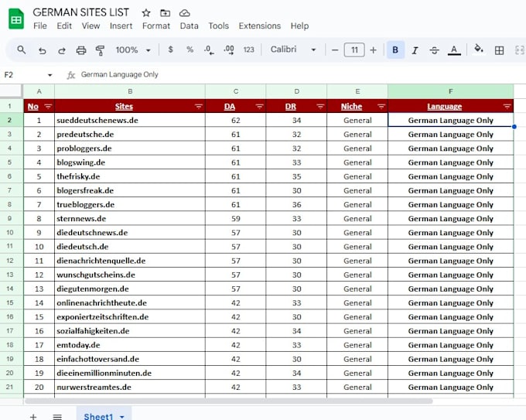Viewport: 526px width, 420px height.
Task: Open the filter on the DA column
Action: 259,107
